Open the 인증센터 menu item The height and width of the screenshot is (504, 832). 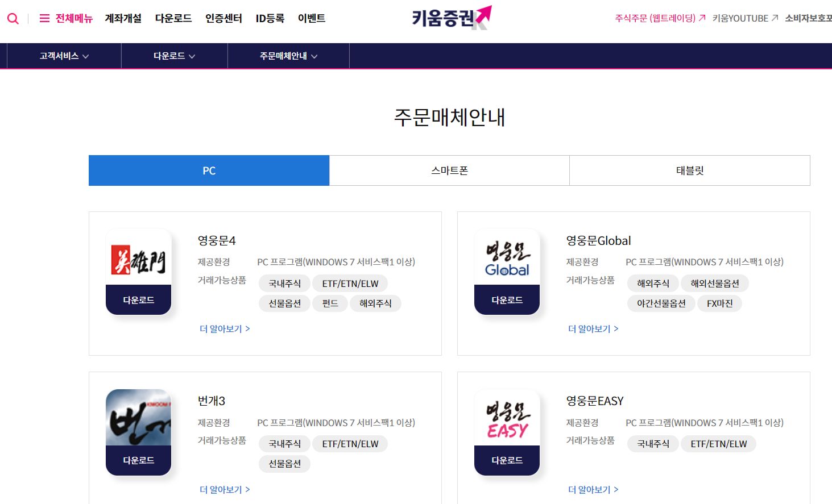tap(223, 18)
